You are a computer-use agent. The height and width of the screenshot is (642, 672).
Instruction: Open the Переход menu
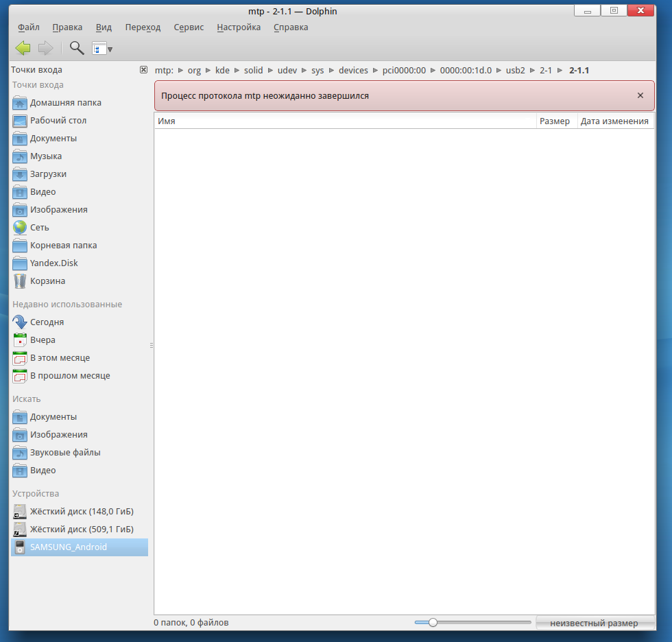point(143,27)
